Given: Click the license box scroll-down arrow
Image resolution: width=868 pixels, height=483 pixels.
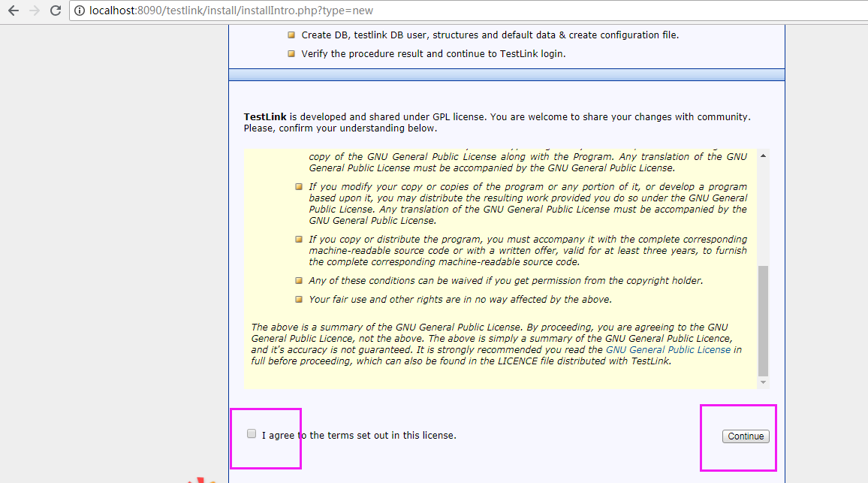Looking at the screenshot, I should [x=764, y=382].
